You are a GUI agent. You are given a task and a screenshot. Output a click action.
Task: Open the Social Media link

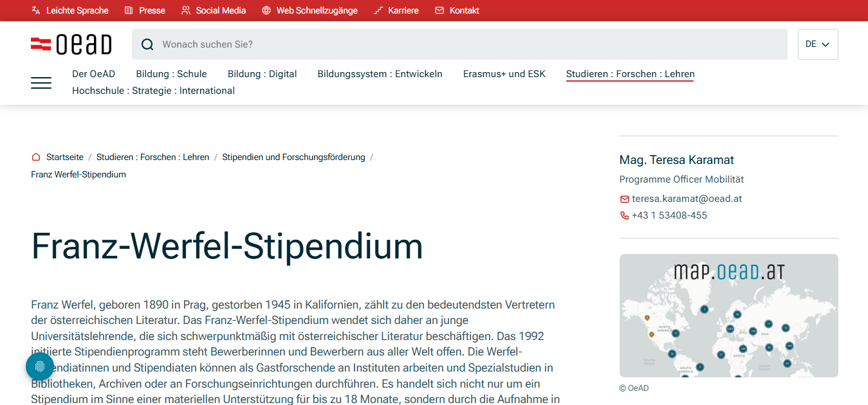[221, 10]
